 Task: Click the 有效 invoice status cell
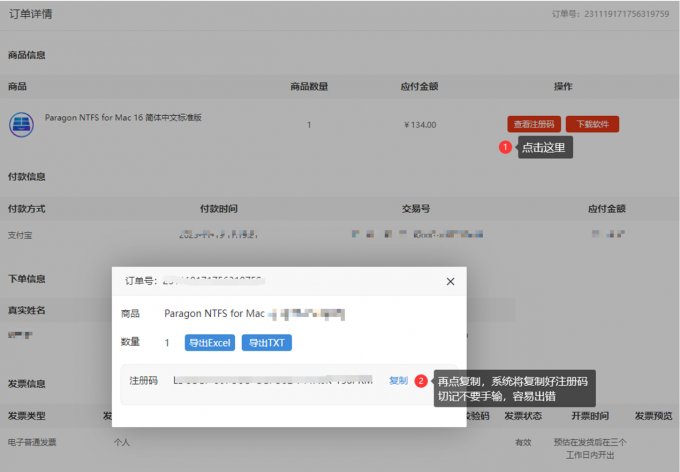click(x=523, y=442)
